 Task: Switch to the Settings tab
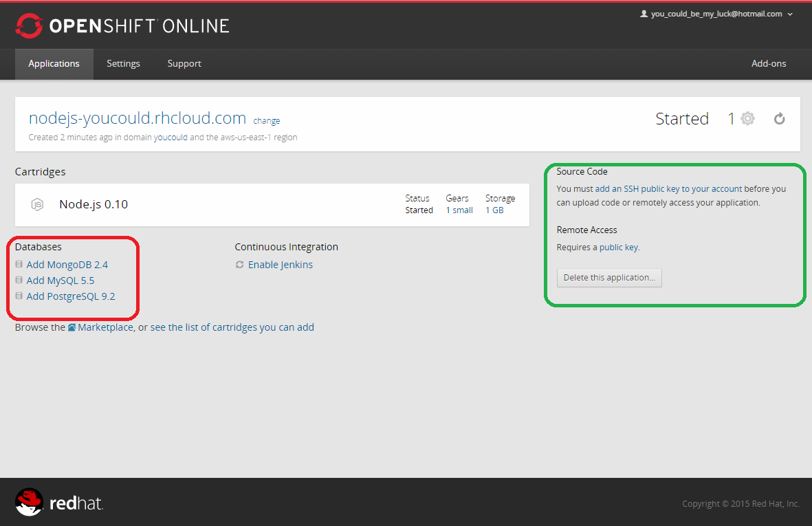[123, 64]
